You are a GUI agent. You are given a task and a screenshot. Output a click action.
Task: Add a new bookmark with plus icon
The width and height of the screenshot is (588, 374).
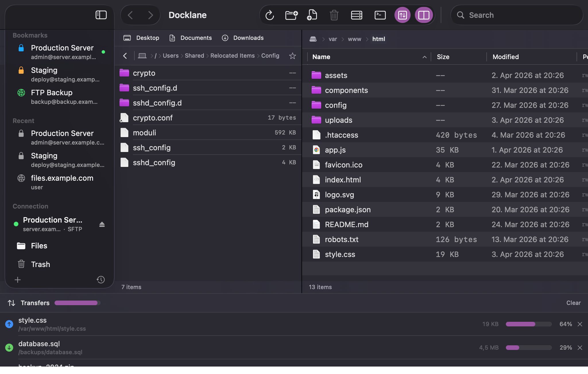coord(18,280)
